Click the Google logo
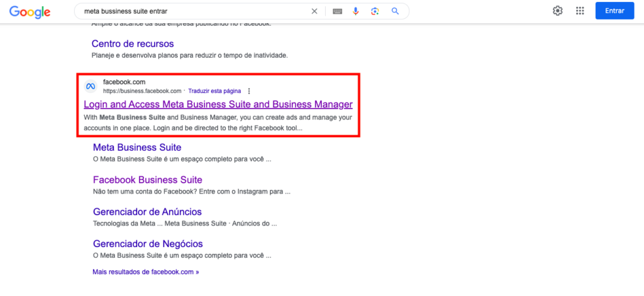 click(x=30, y=11)
